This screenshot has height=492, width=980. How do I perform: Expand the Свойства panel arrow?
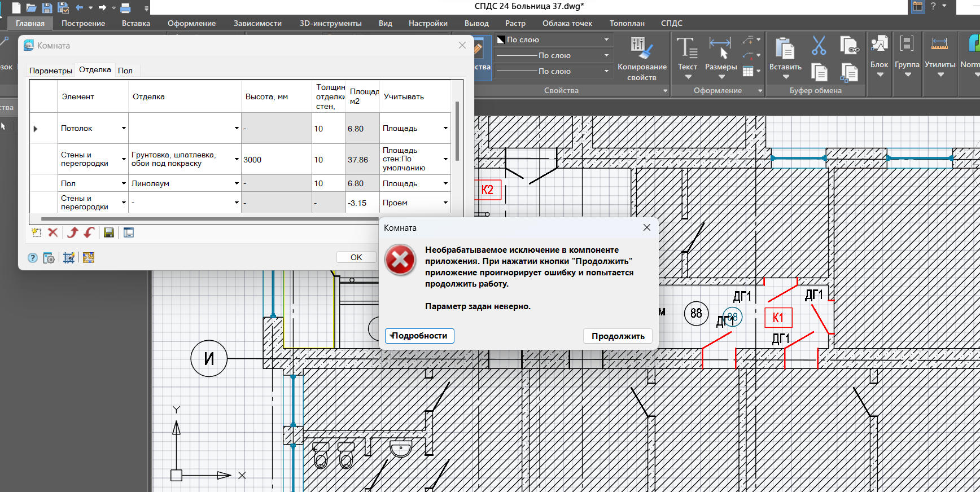point(665,90)
